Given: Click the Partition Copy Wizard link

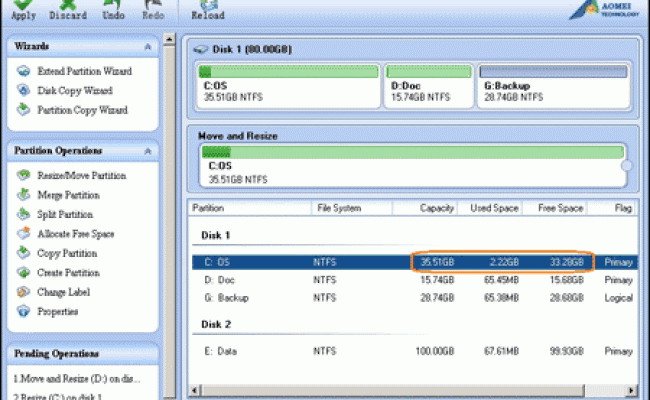Looking at the screenshot, I should coord(82,110).
